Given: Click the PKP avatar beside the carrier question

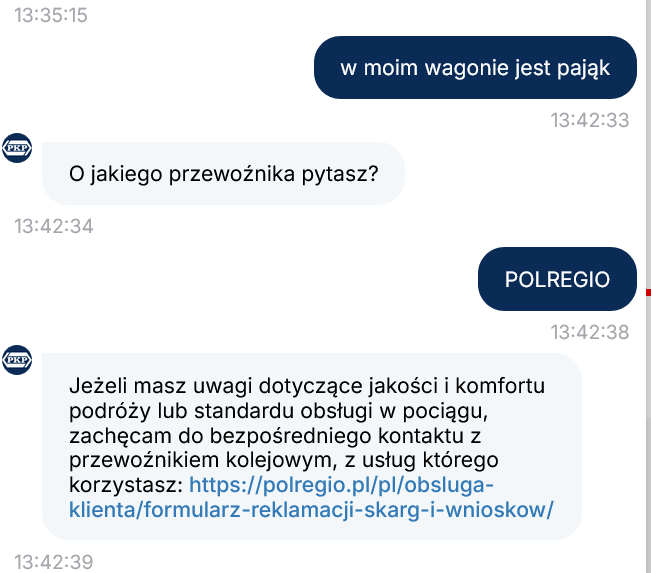Looking at the screenshot, I should [x=17, y=148].
